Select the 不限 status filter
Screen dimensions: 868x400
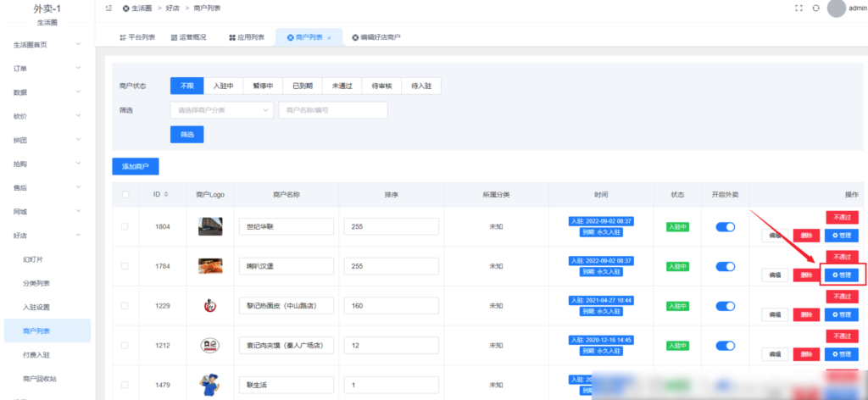click(x=187, y=86)
